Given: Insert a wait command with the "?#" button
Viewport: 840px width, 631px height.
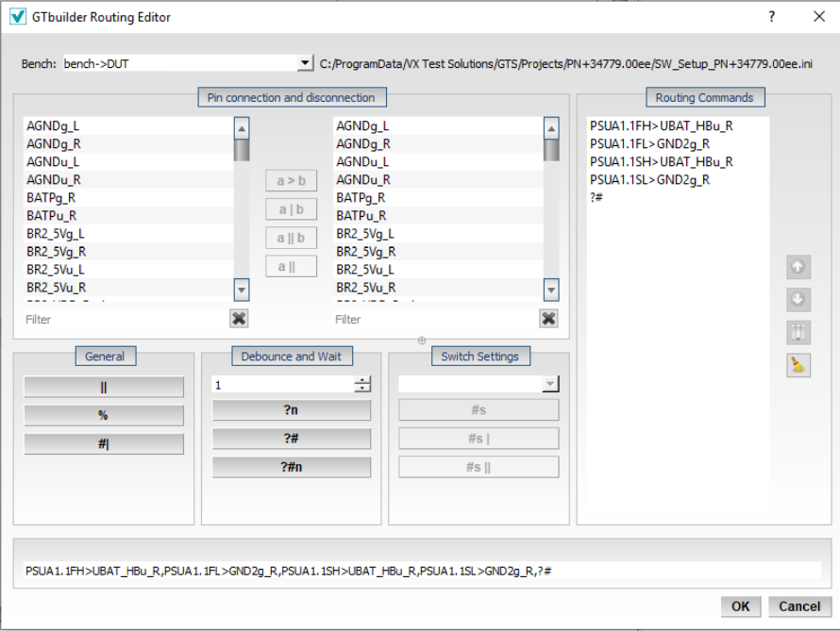Looking at the screenshot, I should click(291, 438).
